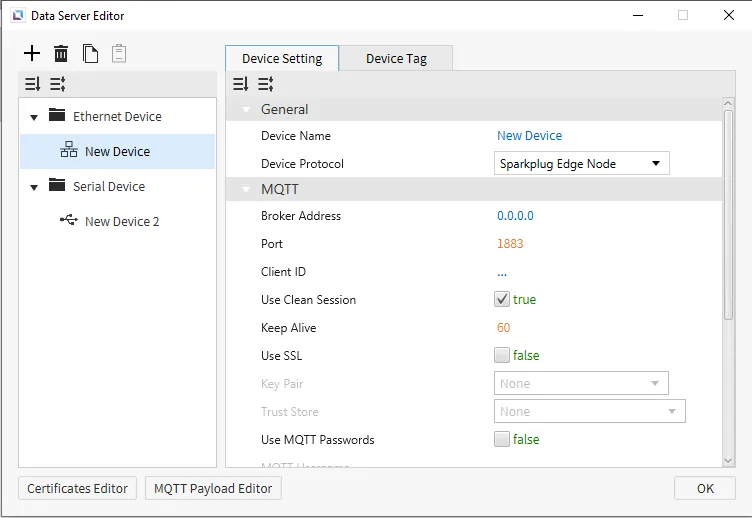The height and width of the screenshot is (518, 752).
Task: Click the delete trash can icon
Action: pos(61,54)
